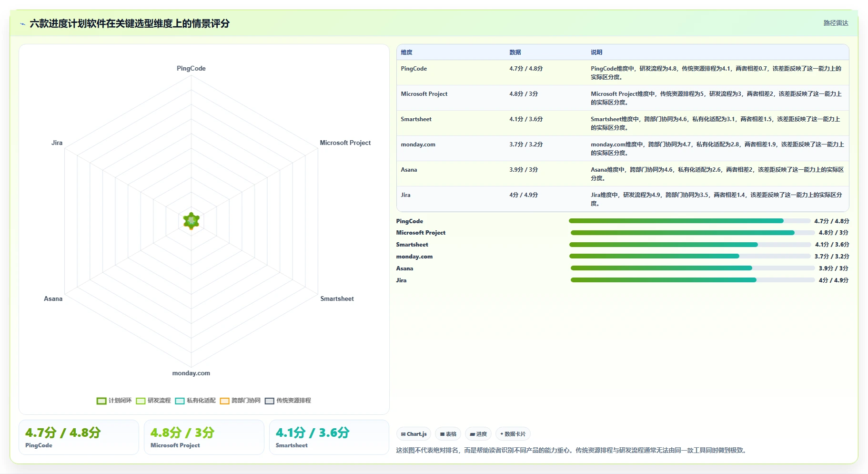Image resolution: width=868 pixels, height=474 pixels.
Task: Click the Microsoft Project radar axis label
Action: coord(345,143)
